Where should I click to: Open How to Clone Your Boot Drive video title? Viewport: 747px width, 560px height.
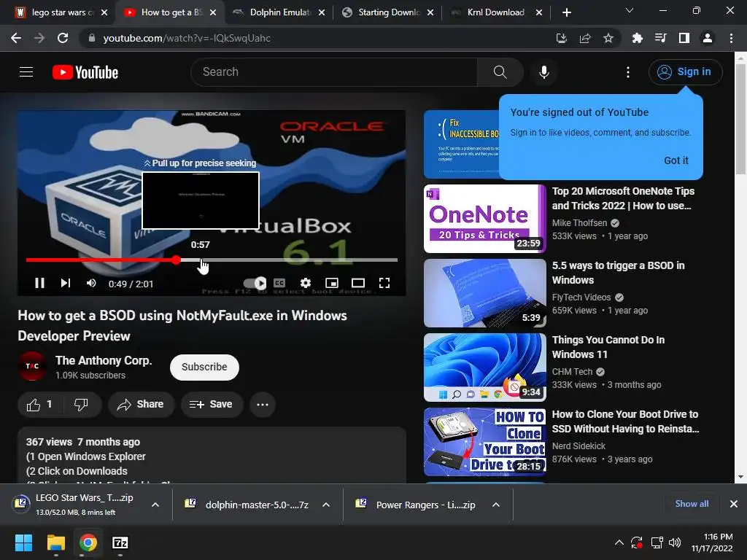point(625,421)
